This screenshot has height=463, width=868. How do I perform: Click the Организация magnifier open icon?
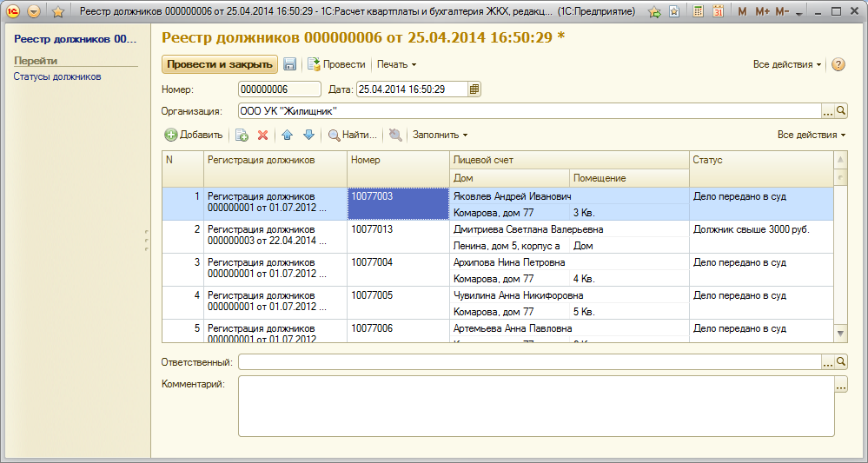841,111
